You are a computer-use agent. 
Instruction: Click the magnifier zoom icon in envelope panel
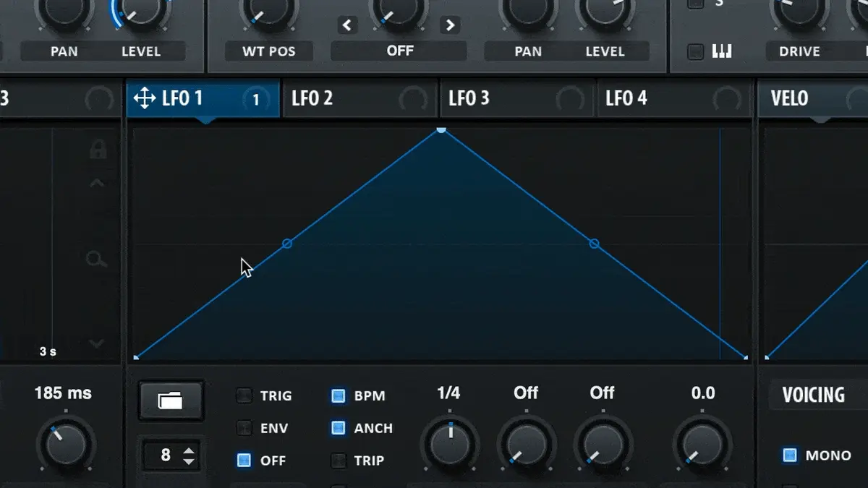tap(96, 259)
